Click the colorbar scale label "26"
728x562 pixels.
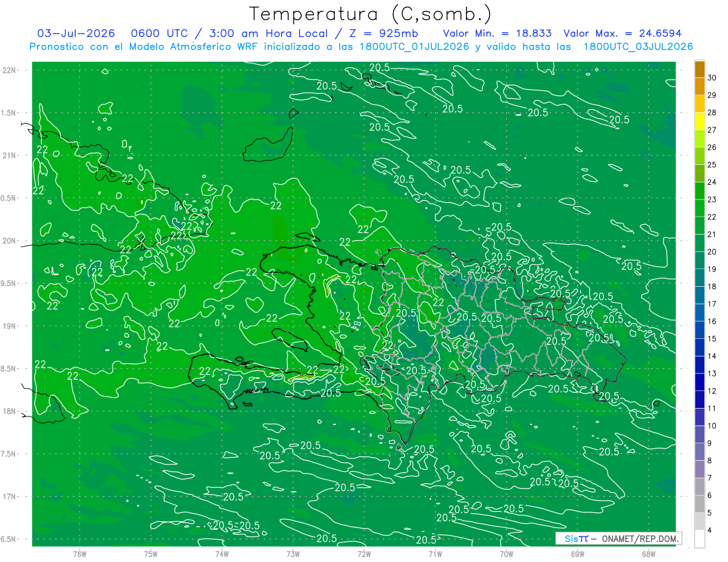click(712, 147)
